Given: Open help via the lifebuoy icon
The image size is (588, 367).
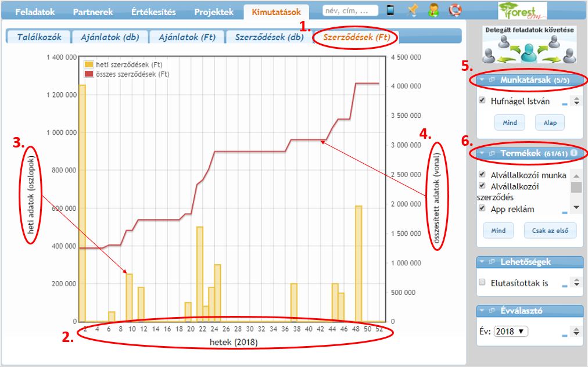Looking at the screenshot, I should 454,10.
